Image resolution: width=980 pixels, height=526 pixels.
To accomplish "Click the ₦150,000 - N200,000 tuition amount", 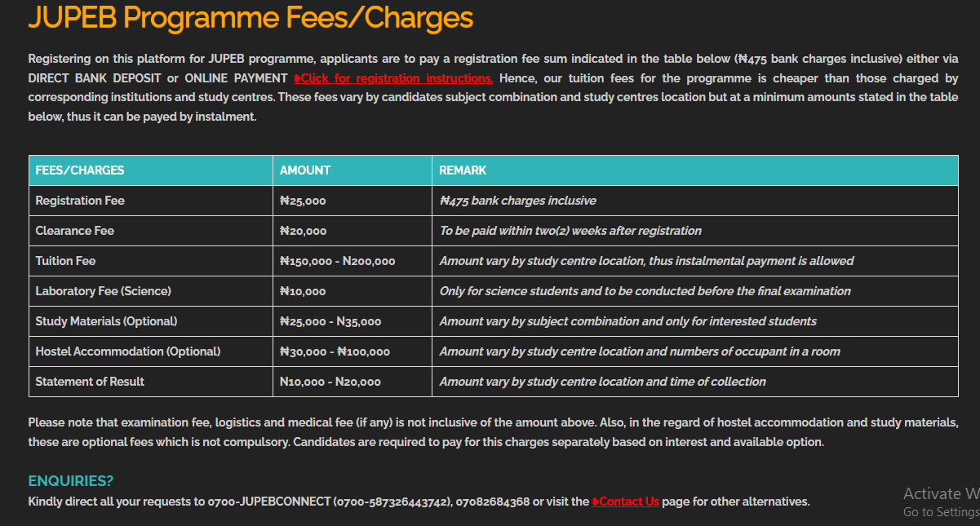I will click(x=337, y=261).
